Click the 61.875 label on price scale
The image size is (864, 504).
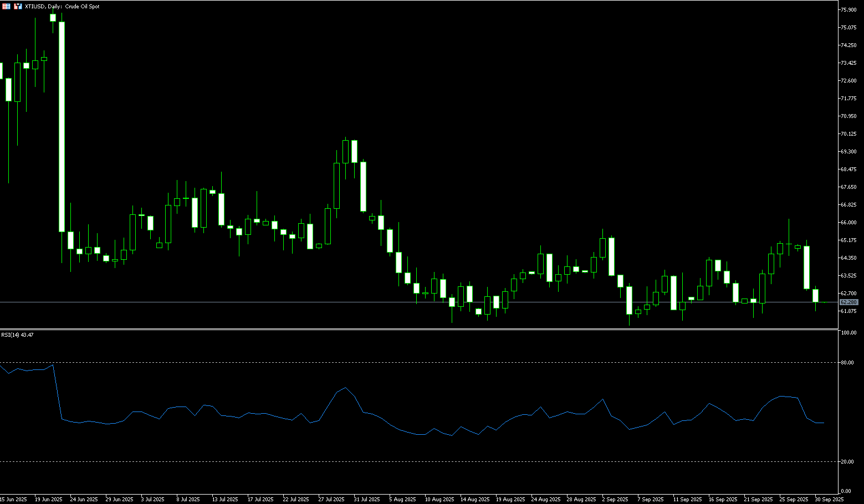pos(848,311)
